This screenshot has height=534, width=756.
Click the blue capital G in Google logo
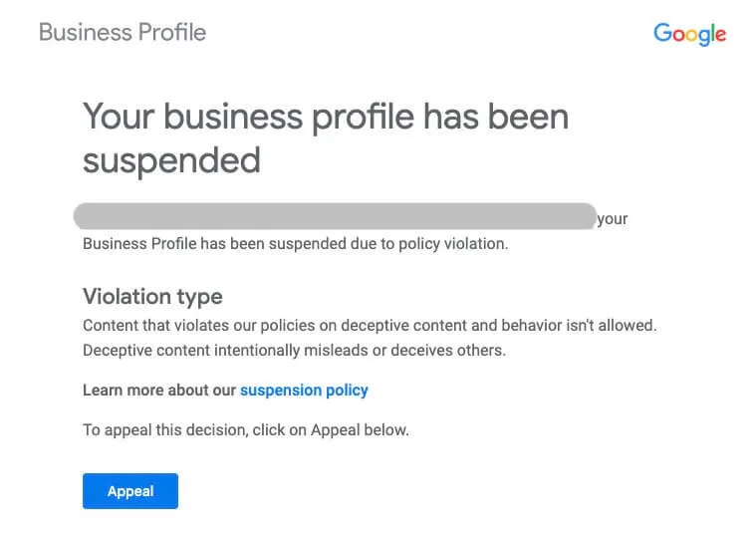pos(661,33)
